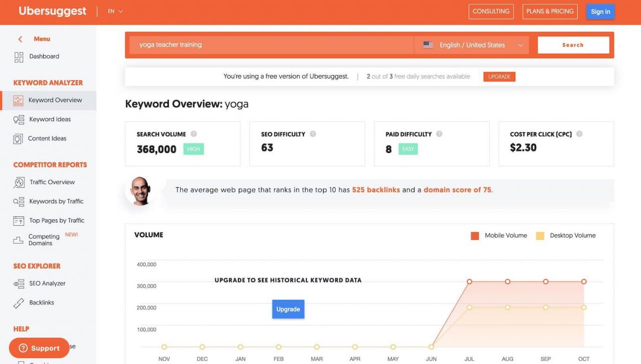The image size is (641, 364).
Task: Select Keywords by Traffic
Action: [x=56, y=201]
